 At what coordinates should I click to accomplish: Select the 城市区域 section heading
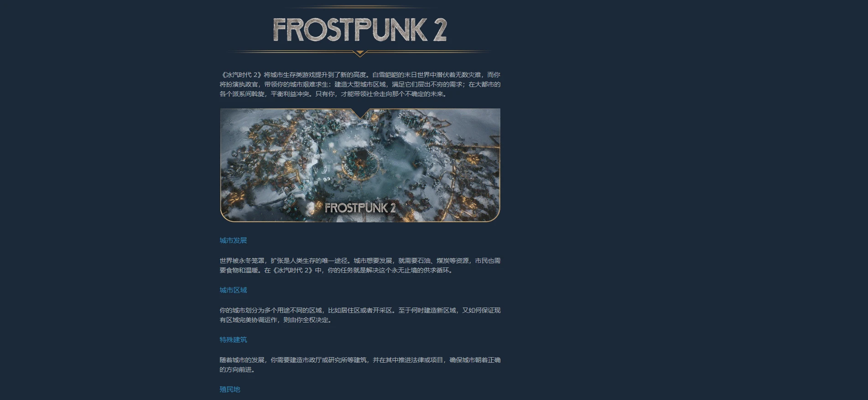[x=233, y=290]
